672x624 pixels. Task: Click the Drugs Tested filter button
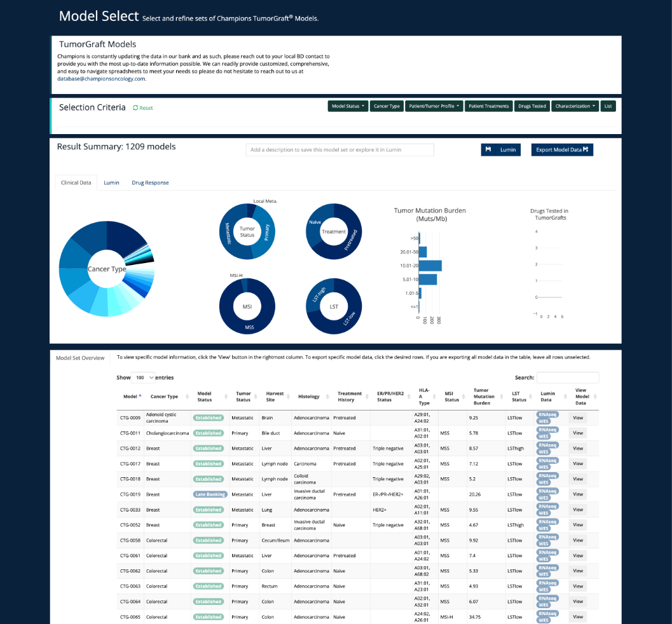(x=532, y=106)
